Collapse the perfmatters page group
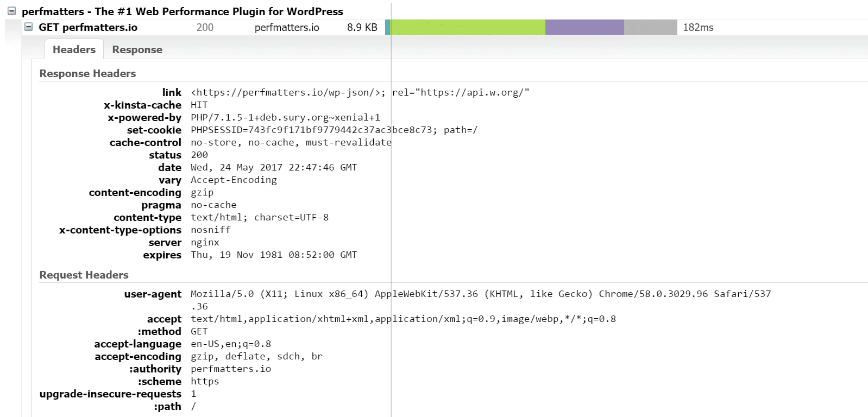 coord(11,11)
